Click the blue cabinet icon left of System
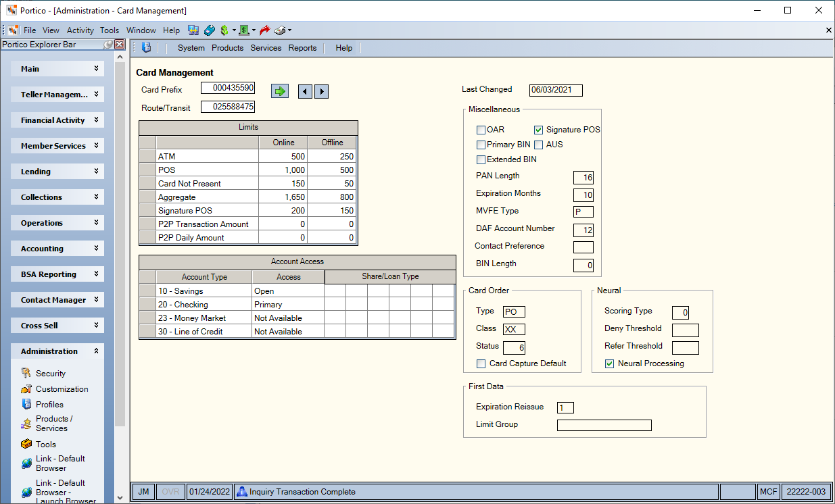Image resolution: width=835 pixels, height=504 pixels. pos(146,48)
